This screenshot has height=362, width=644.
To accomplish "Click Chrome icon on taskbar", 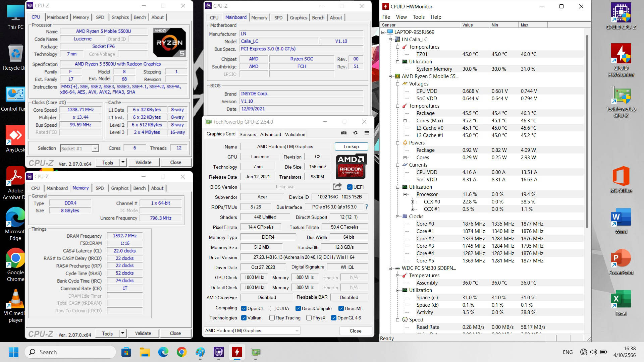I will [181, 352].
